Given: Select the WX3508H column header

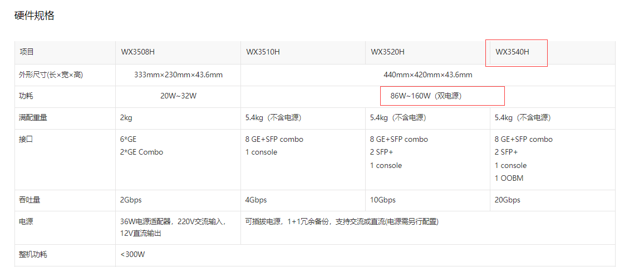Looking at the screenshot, I should [x=137, y=52].
